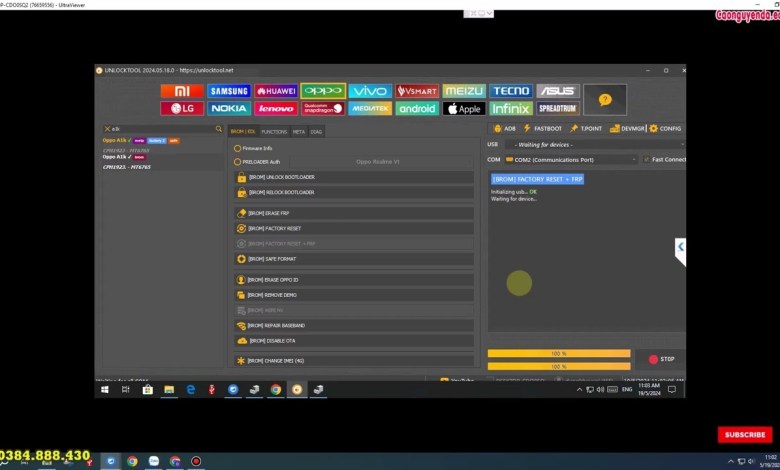
Task: Click the lower 100% progress bar
Action: tap(559, 367)
